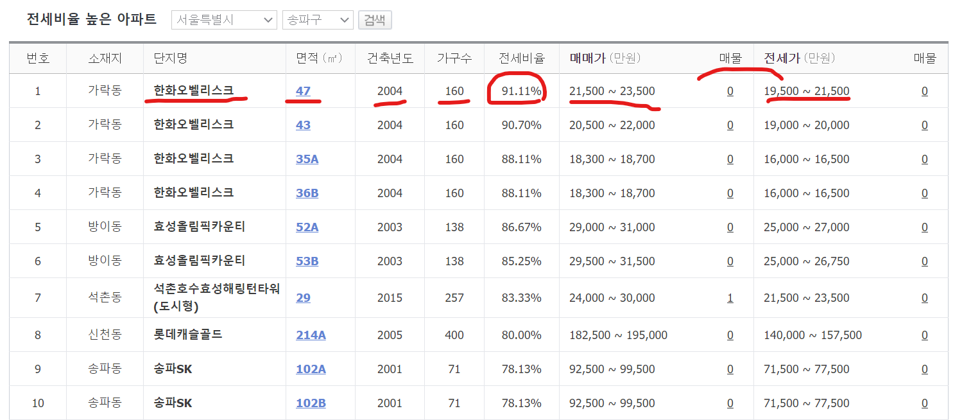This screenshot has width=980, height=420.
Task: Click the household count 257 cell
Action: 454,298
